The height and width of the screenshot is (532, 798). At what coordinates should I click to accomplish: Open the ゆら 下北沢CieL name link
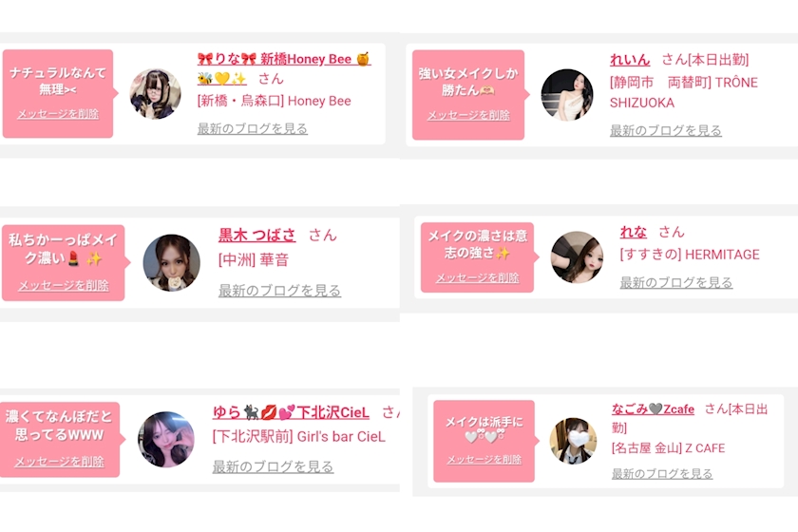[x=291, y=412]
